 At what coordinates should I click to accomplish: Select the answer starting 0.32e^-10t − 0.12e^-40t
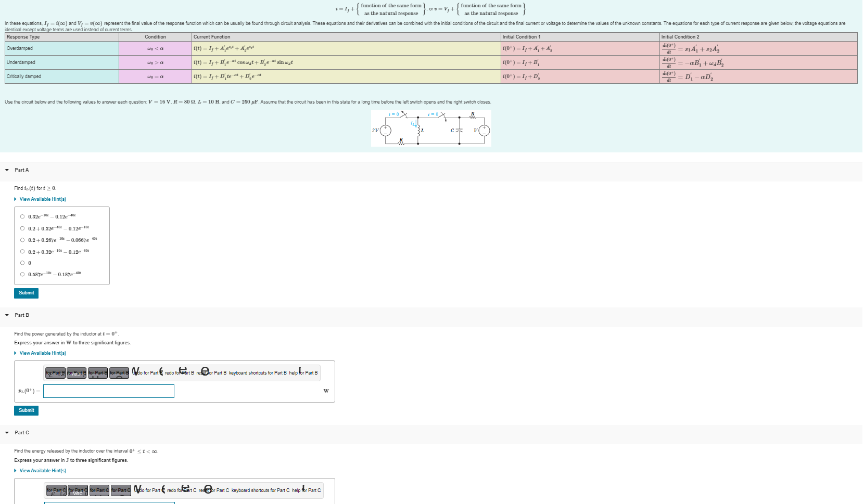pos(22,217)
